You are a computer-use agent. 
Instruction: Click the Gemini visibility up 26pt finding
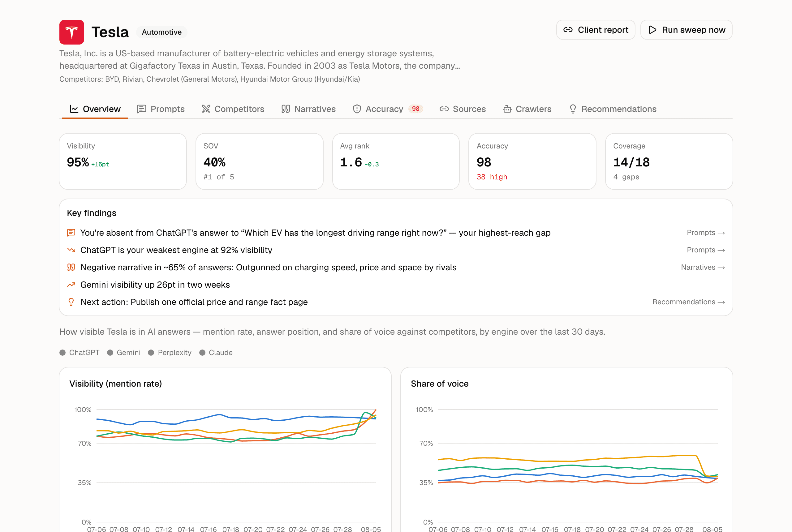click(x=155, y=285)
